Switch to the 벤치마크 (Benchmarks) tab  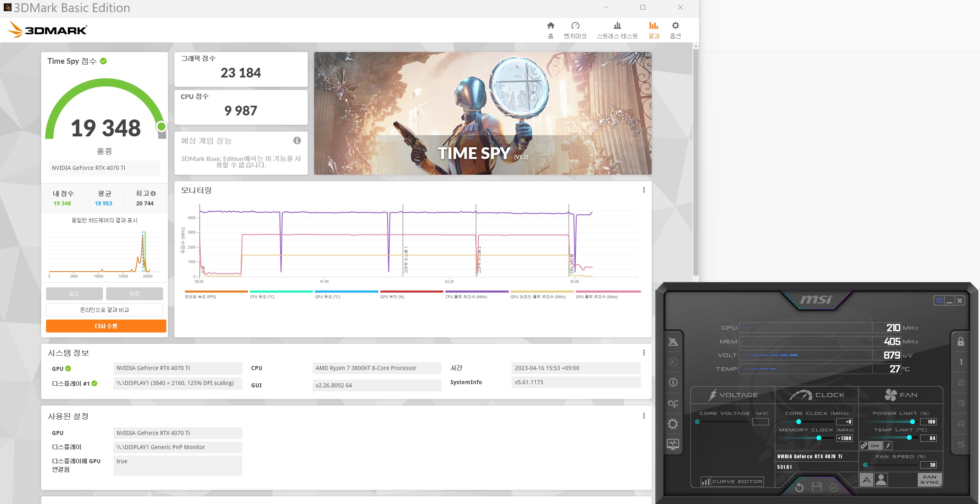tap(575, 30)
